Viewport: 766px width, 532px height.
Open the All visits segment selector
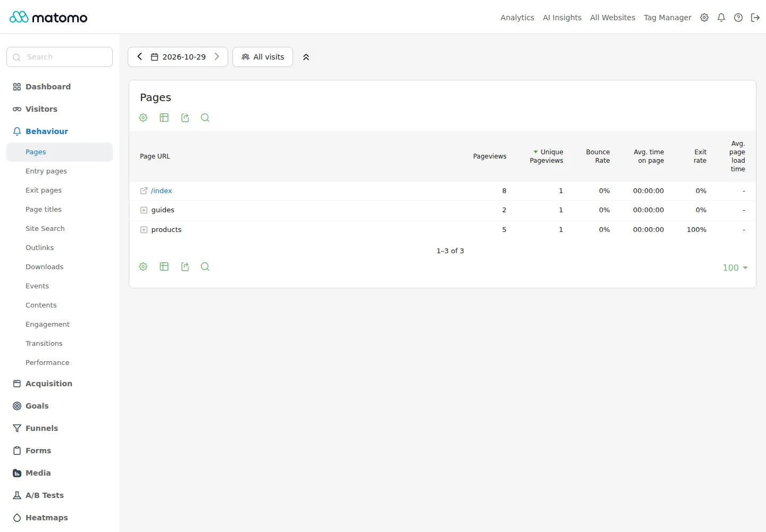(263, 57)
